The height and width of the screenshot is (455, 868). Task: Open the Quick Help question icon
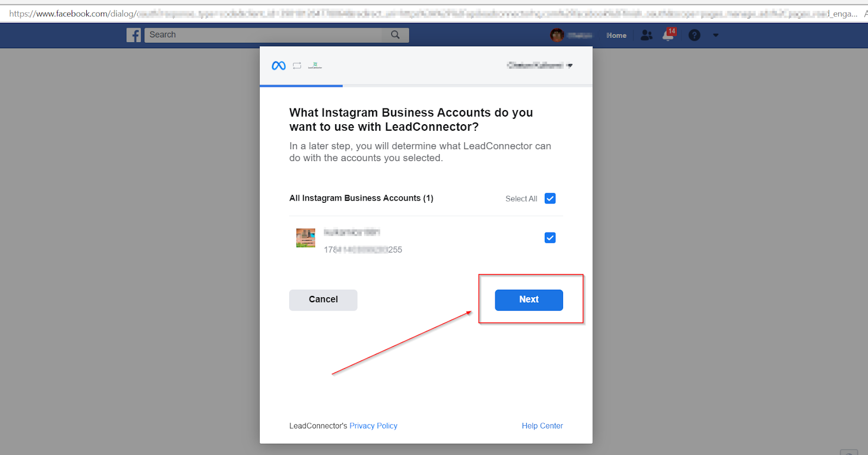tap(694, 35)
